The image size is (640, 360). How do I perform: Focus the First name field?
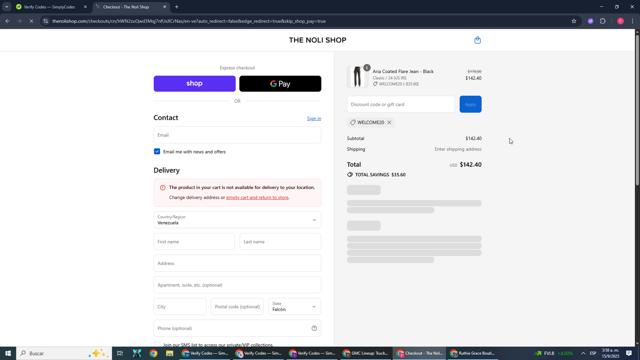click(x=194, y=242)
